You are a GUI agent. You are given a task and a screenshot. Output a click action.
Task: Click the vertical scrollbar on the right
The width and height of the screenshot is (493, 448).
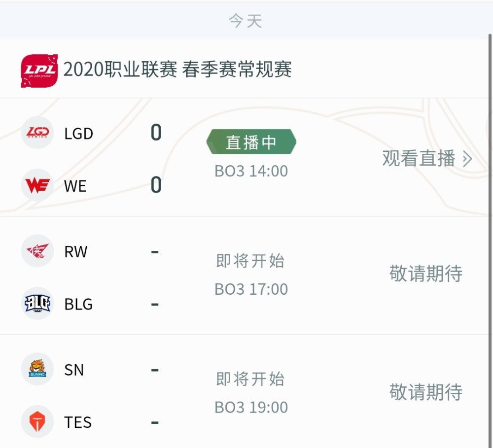pyautogui.click(x=490, y=126)
